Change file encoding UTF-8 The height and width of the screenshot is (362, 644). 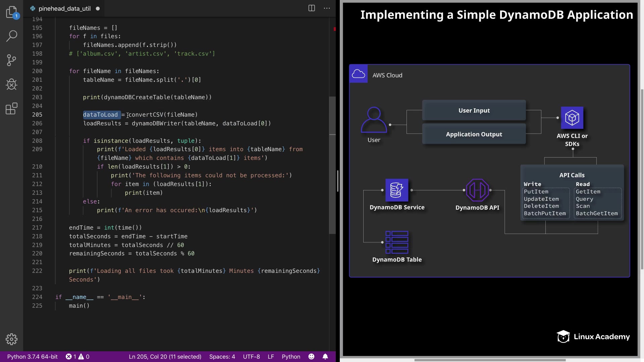[251, 357]
